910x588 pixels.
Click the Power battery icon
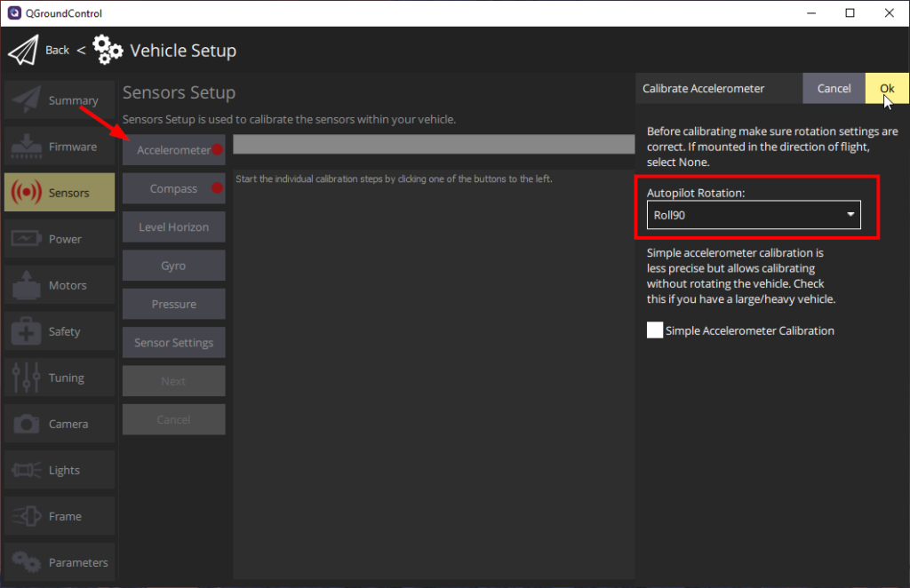(26, 239)
